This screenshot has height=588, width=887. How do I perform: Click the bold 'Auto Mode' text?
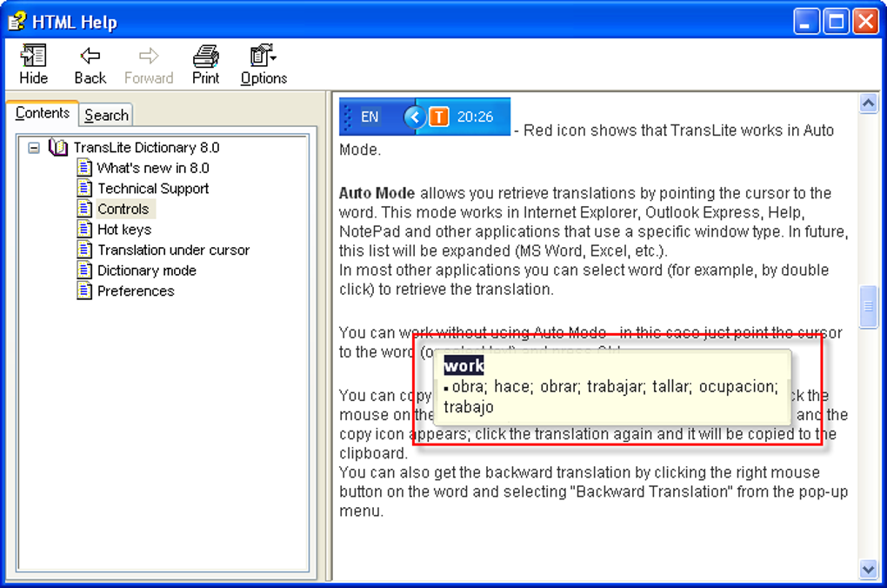tap(377, 193)
